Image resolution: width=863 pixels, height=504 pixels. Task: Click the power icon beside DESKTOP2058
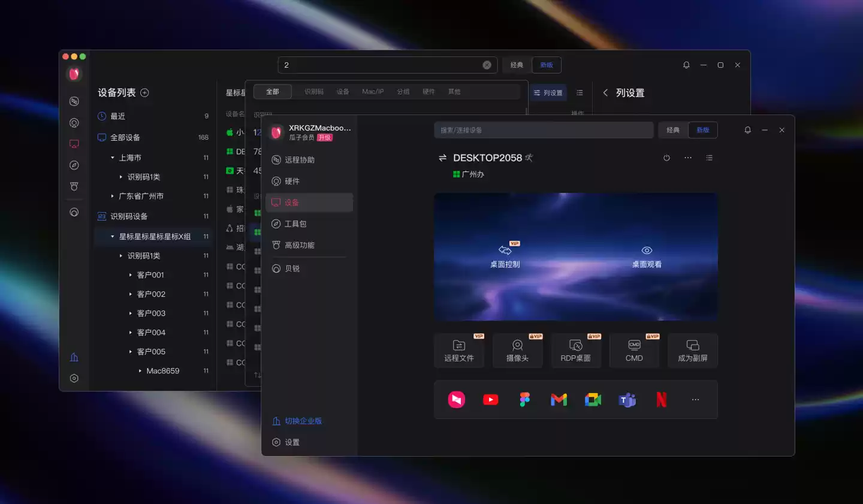pyautogui.click(x=666, y=158)
